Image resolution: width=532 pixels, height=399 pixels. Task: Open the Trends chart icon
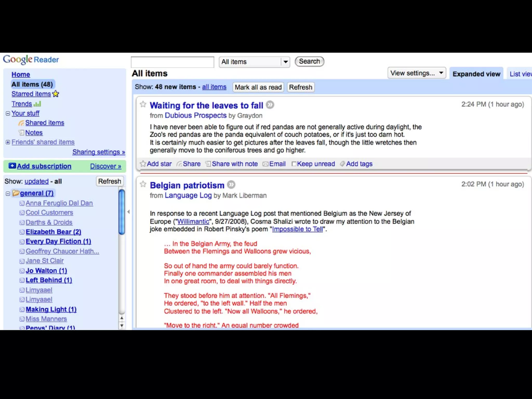coord(37,104)
